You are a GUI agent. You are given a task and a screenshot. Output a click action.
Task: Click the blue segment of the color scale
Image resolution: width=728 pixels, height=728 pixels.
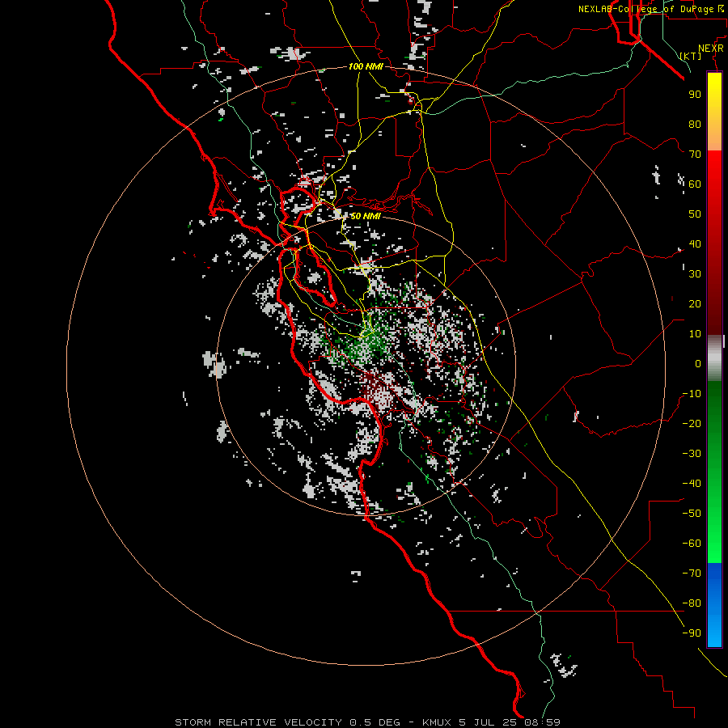tap(714, 604)
